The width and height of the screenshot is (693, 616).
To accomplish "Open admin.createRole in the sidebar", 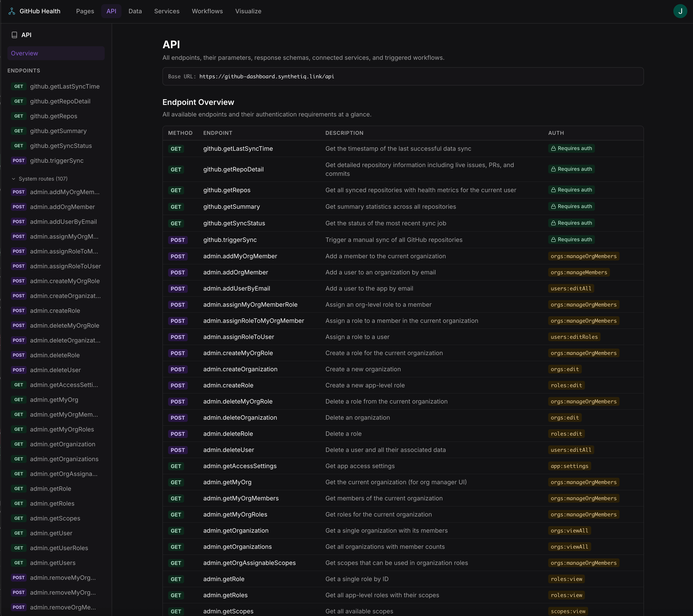I will click(x=56, y=311).
